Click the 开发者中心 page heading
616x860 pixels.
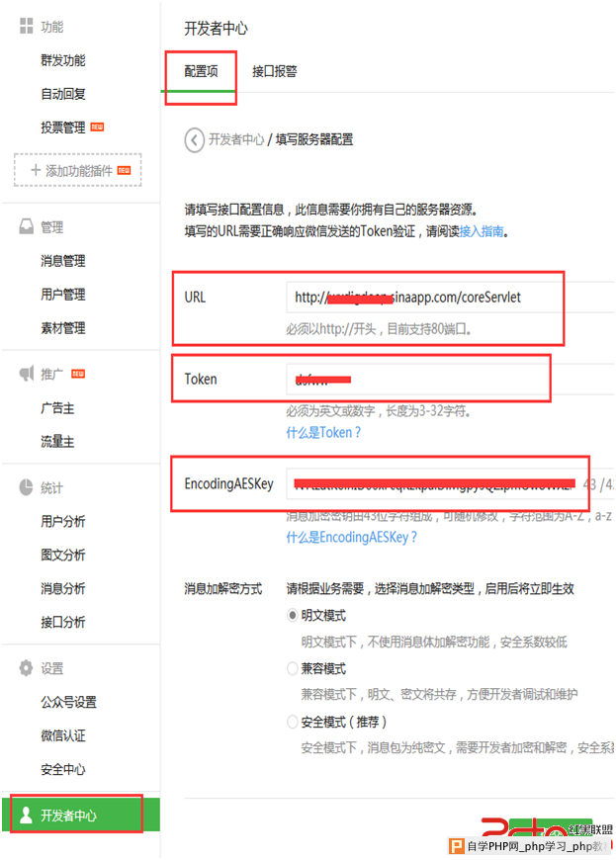[217, 29]
